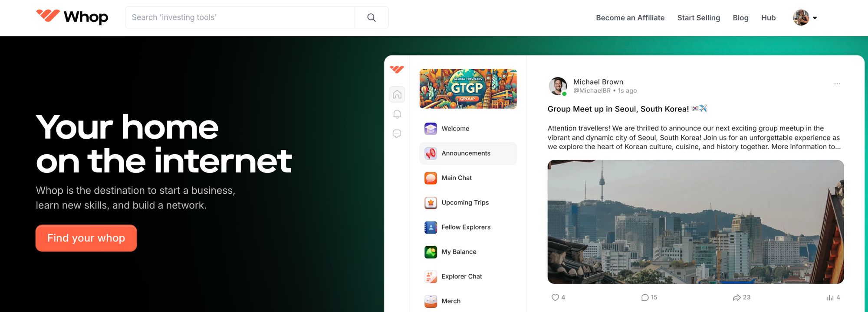Viewport: 868px width, 312px height.
Task: Click the Upcoming Trips star icon
Action: tap(431, 203)
